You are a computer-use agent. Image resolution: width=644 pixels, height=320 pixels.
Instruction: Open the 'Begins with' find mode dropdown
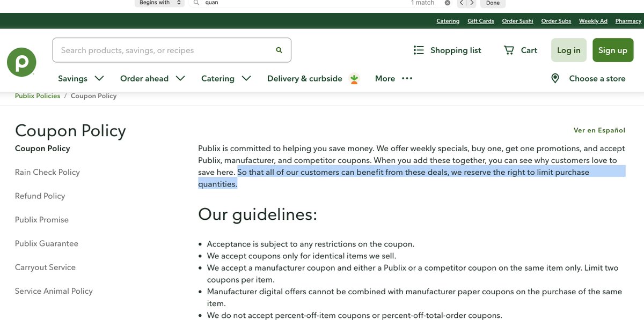coord(160,3)
